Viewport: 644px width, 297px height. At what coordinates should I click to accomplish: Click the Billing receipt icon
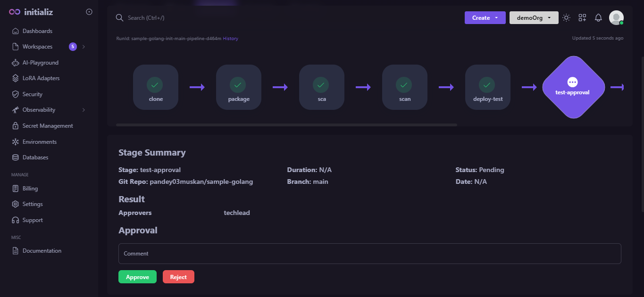click(x=15, y=189)
